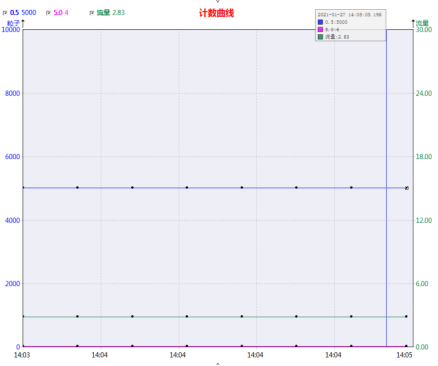Click the 14:03 time axis label

(x=22, y=355)
